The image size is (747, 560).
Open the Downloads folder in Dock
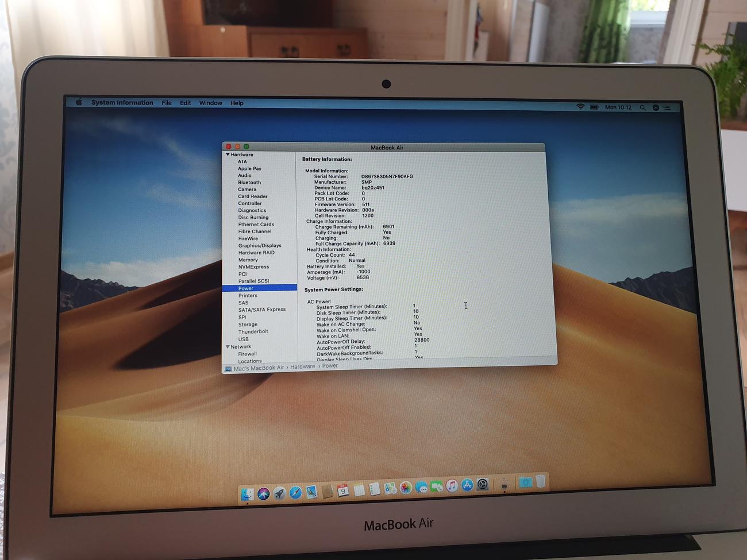pyautogui.click(x=525, y=482)
